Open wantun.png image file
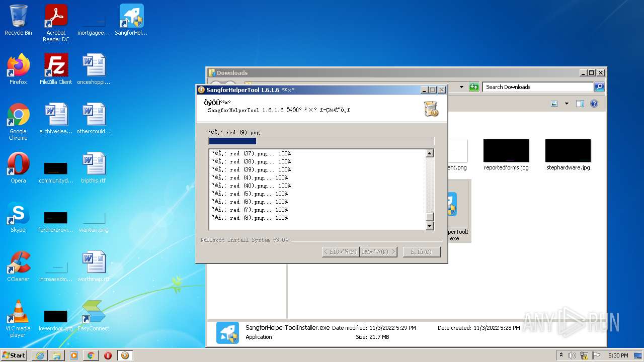 [94, 221]
